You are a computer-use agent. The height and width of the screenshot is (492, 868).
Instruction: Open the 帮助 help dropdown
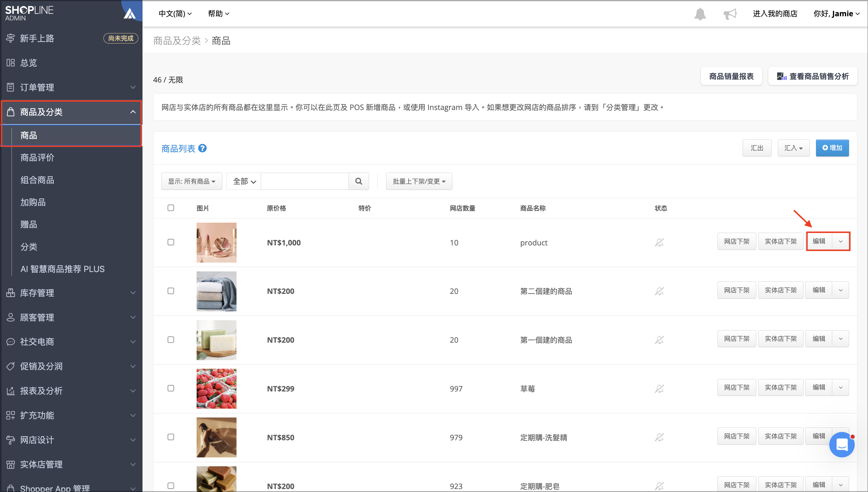pos(218,14)
